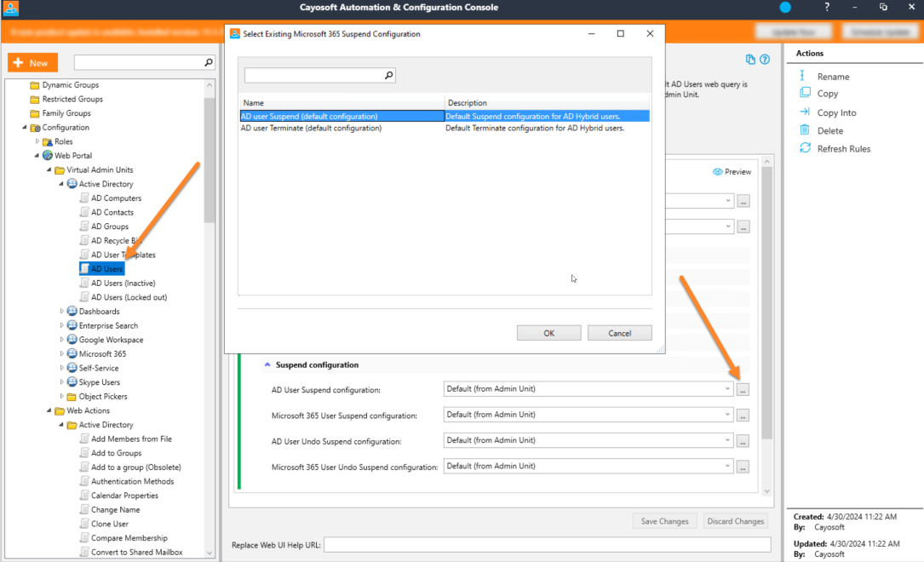Click the Cayosoft app icon in title bar

tap(10, 9)
